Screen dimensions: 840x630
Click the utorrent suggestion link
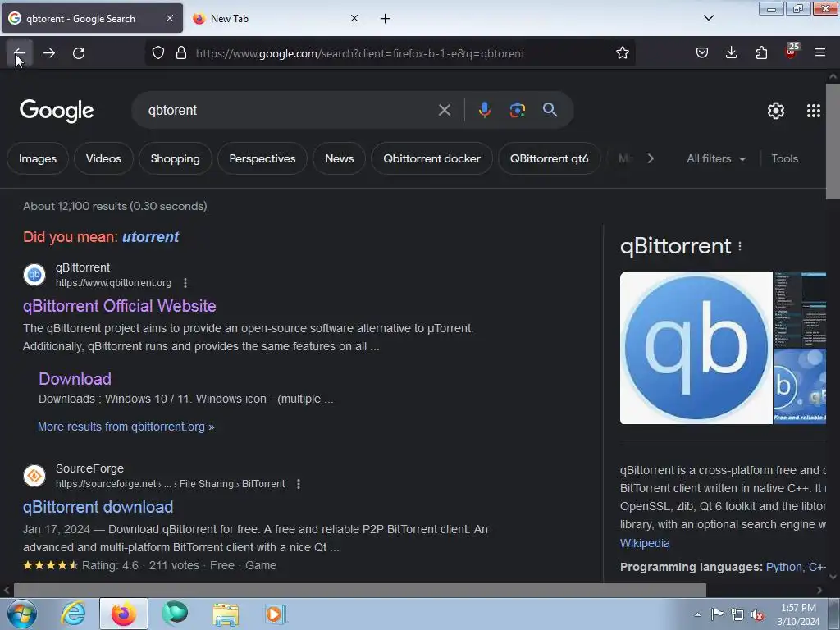tap(151, 237)
